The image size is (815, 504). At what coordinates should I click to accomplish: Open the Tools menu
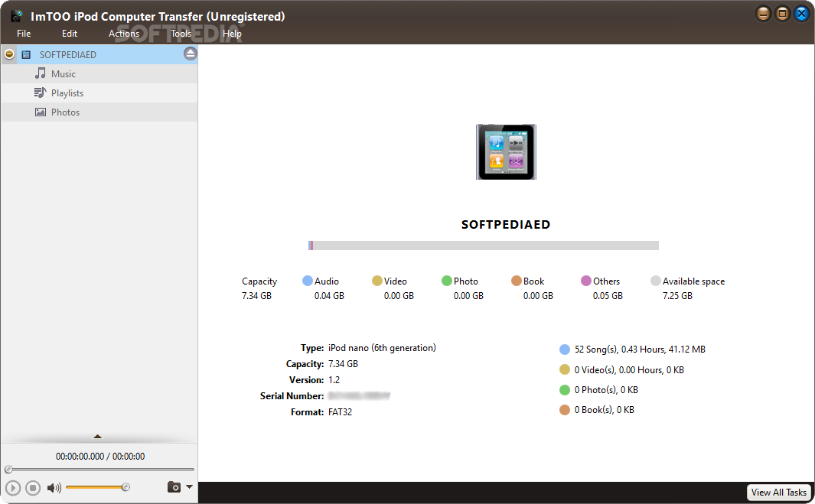[x=181, y=34]
